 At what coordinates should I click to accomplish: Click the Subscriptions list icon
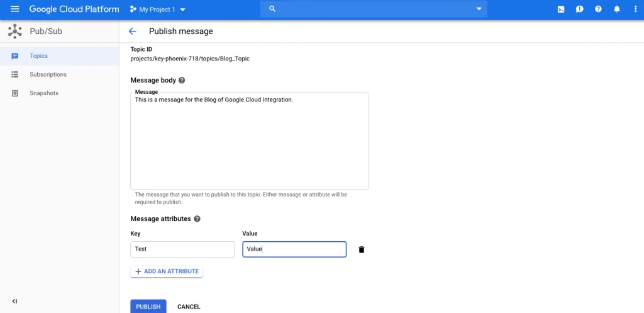[15, 74]
